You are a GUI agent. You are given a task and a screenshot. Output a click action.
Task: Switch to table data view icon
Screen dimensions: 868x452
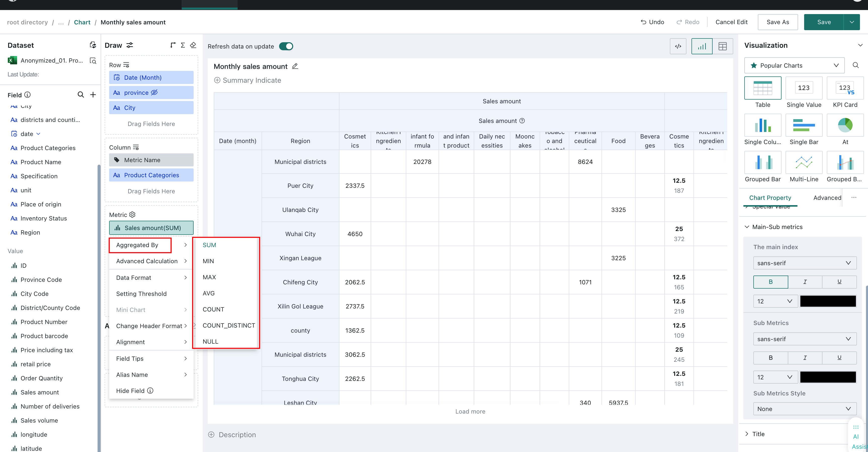[x=722, y=46]
